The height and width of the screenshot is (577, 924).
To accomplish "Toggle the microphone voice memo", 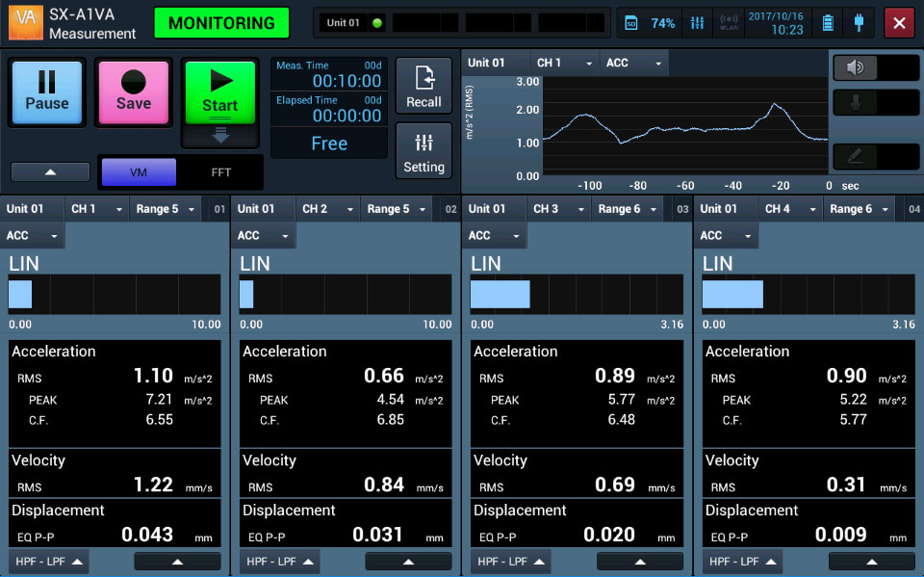I will point(876,102).
